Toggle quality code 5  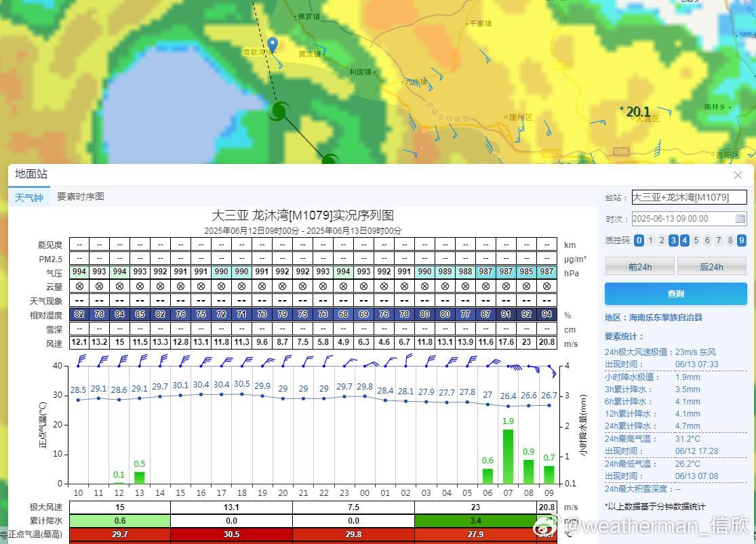click(x=696, y=240)
